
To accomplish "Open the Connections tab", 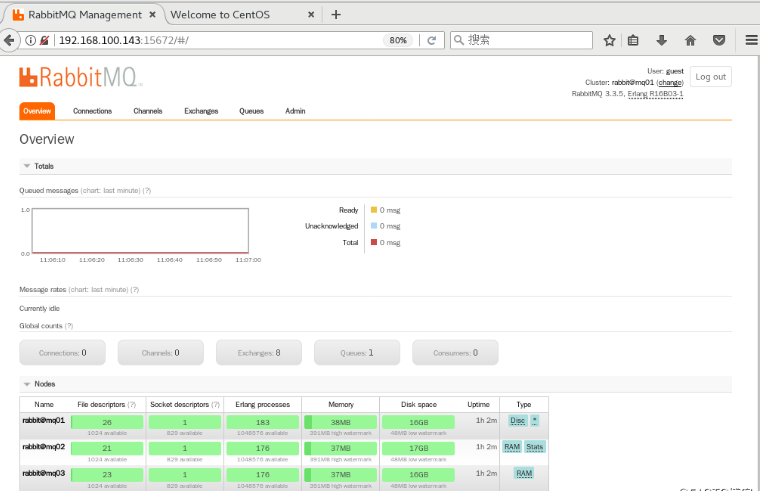I will [93, 111].
